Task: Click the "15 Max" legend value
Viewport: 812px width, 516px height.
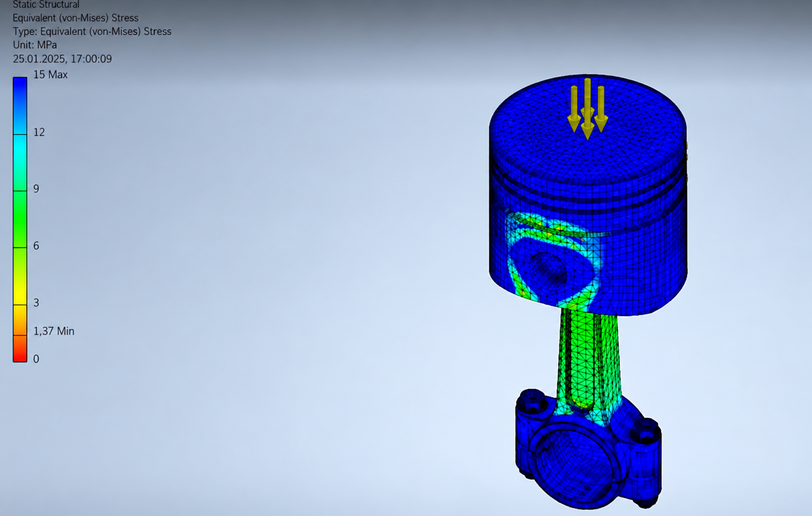Action: pos(50,74)
